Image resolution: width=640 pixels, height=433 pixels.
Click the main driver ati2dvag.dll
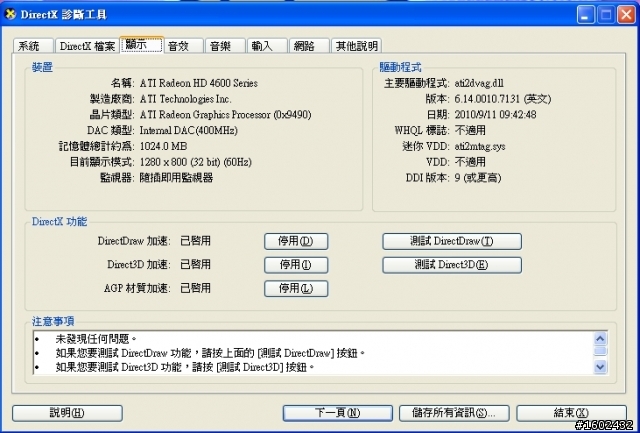479,83
